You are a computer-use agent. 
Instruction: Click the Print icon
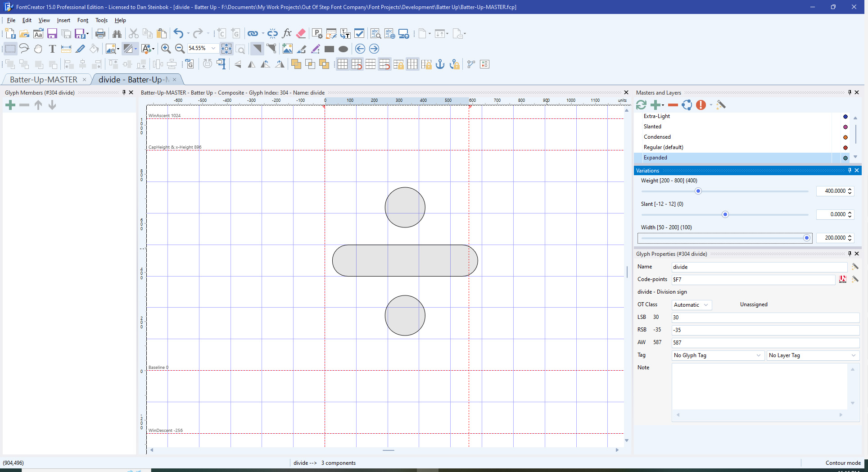pyautogui.click(x=100, y=34)
